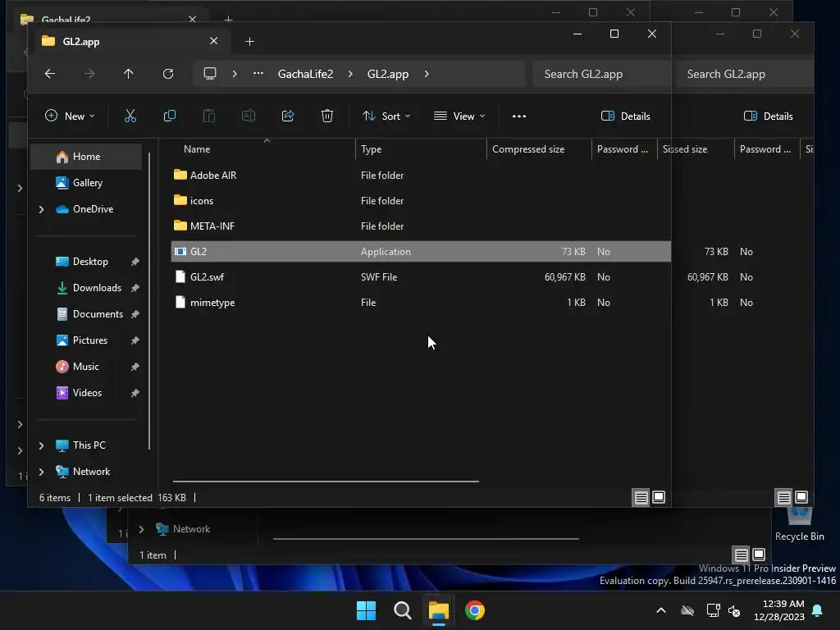Click File Explorer on taskbar
Viewport: 840px width, 630px height.
point(438,610)
